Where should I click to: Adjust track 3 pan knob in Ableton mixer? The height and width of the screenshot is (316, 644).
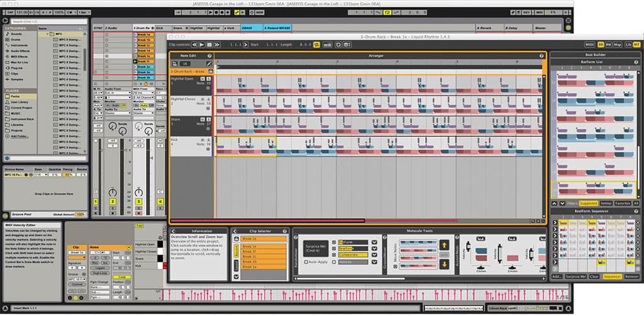click(139, 192)
